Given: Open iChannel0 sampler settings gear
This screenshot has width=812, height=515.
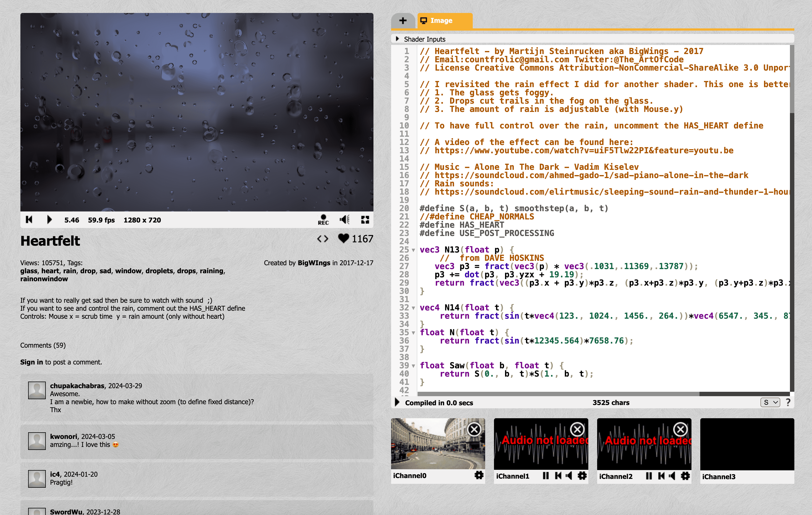Looking at the screenshot, I should coord(479,475).
